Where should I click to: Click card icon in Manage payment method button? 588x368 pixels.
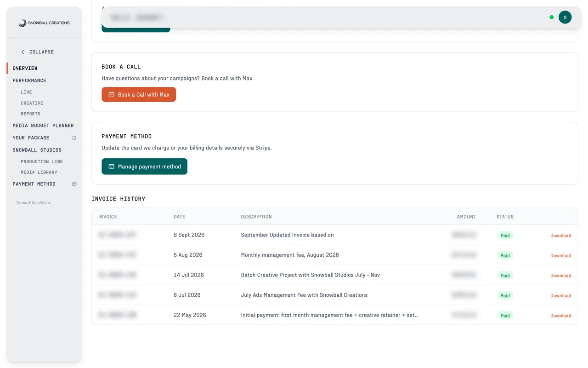click(111, 167)
